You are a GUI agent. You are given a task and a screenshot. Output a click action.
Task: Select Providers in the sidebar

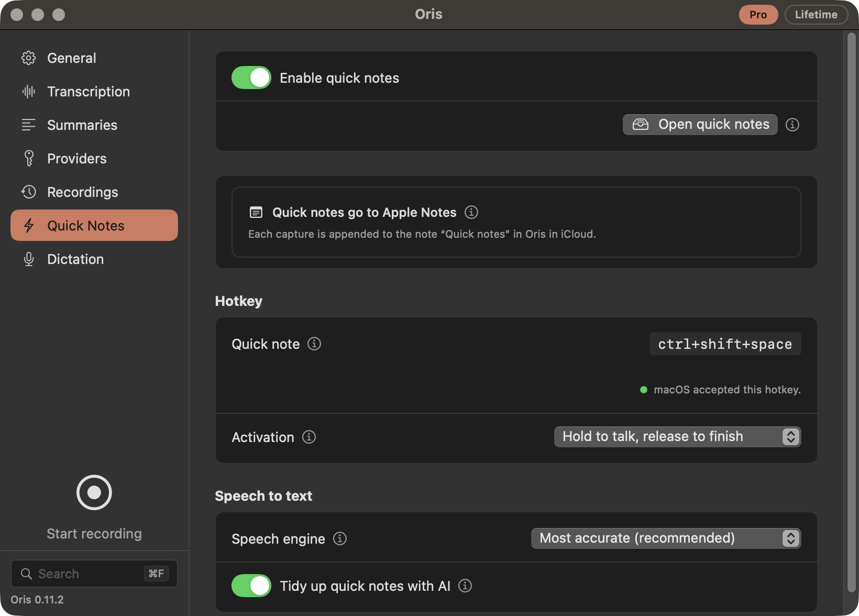click(x=94, y=159)
